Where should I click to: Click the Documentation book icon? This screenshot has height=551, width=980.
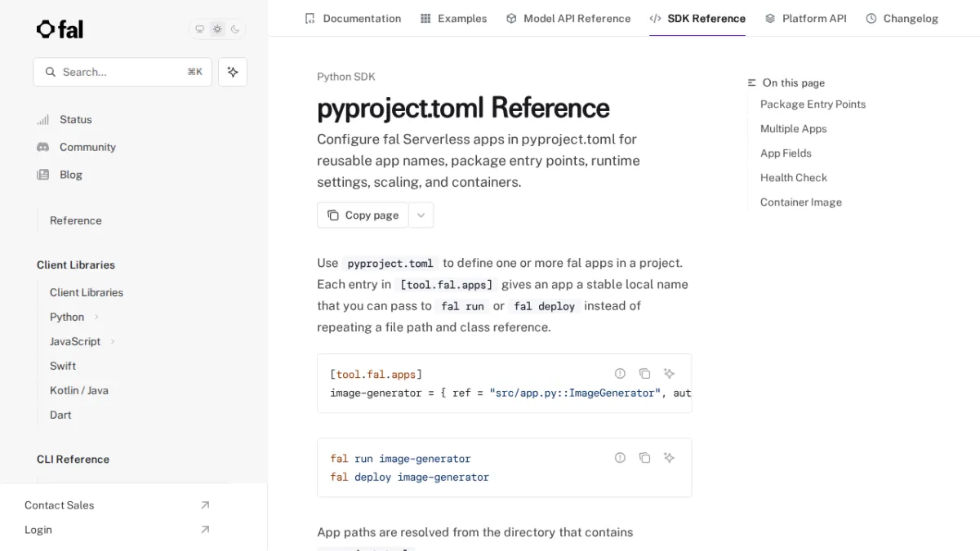[x=310, y=18]
